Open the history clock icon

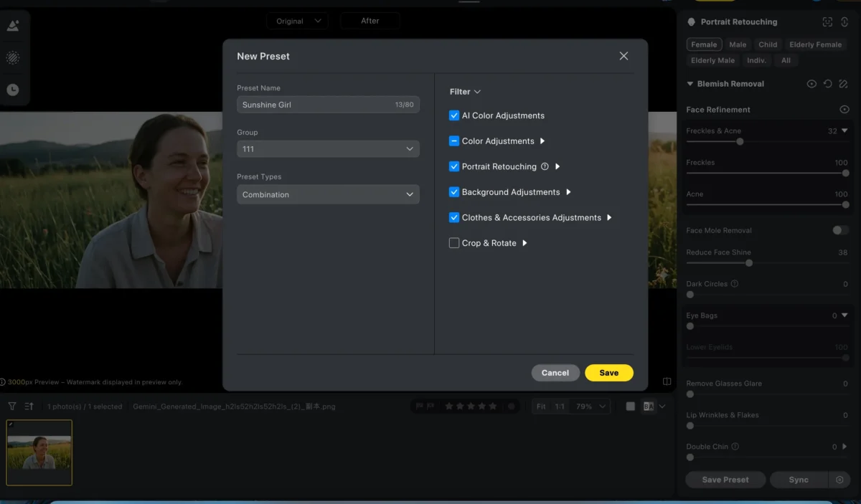(13, 90)
